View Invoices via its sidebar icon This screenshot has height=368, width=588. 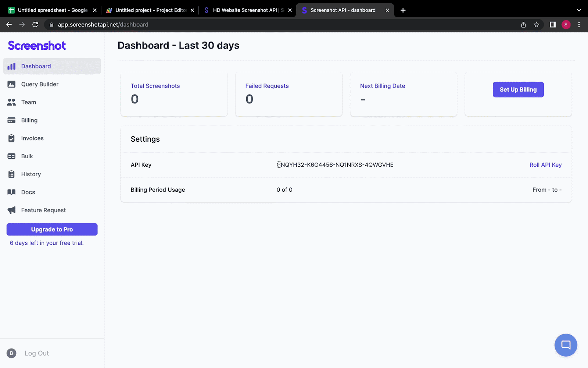coord(12,138)
